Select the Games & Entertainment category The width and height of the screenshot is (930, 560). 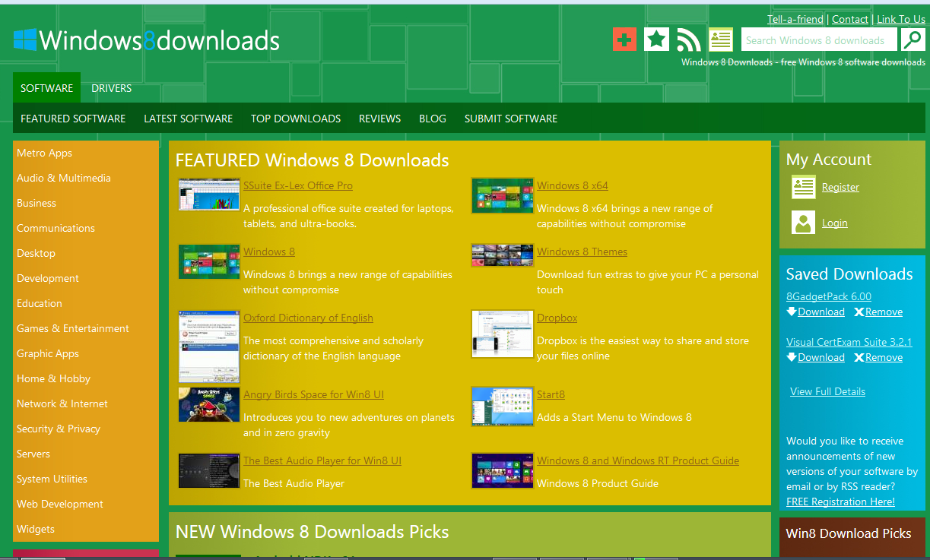click(73, 328)
